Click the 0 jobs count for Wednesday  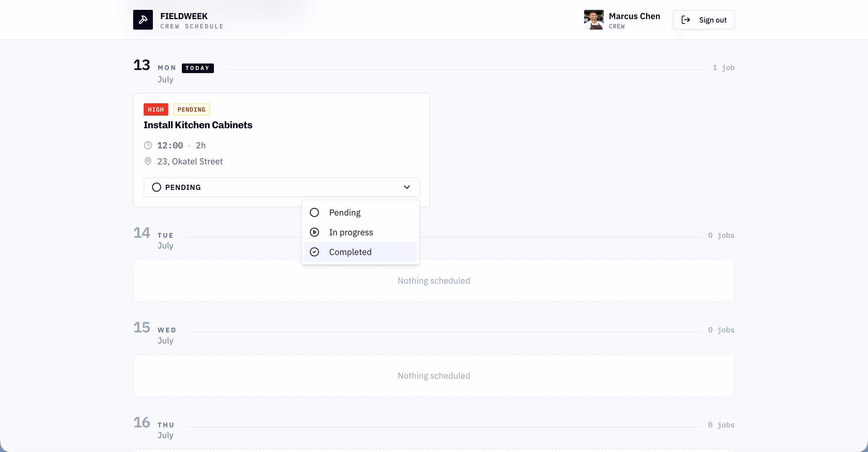[721, 330]
